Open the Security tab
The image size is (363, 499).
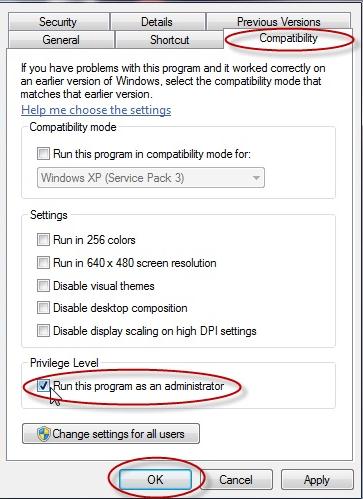pos(58,22)
